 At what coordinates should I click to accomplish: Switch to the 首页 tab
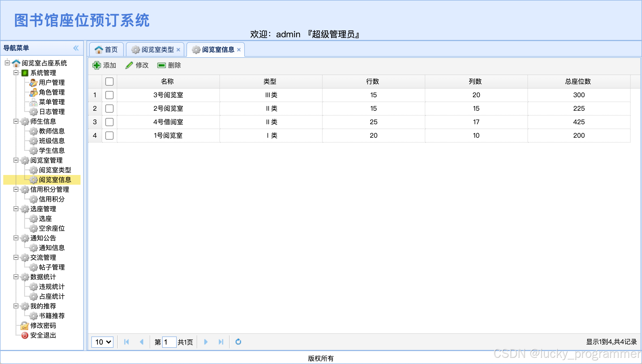[x=106, y=50]
